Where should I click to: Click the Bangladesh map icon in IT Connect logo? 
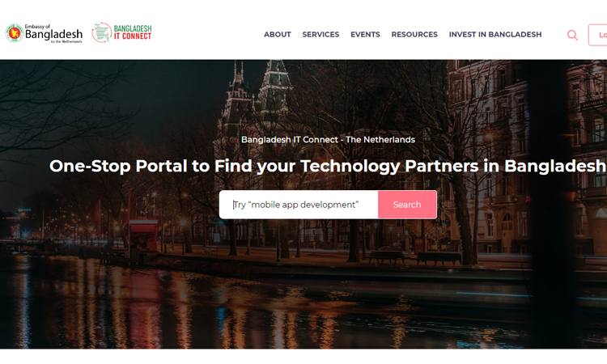point(102,32)
